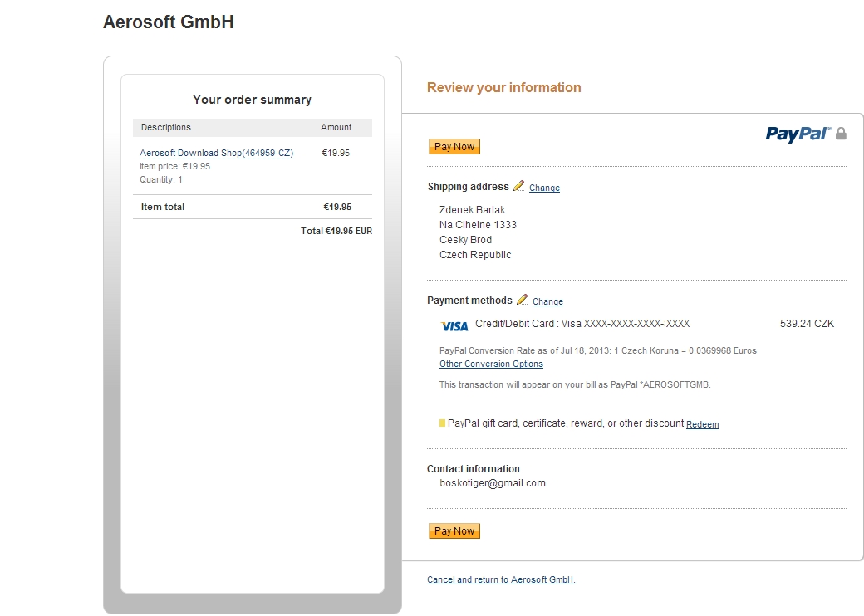Click the VISA card logo
The height and width of the screenshot is (616, 864).
coord(454,326)
